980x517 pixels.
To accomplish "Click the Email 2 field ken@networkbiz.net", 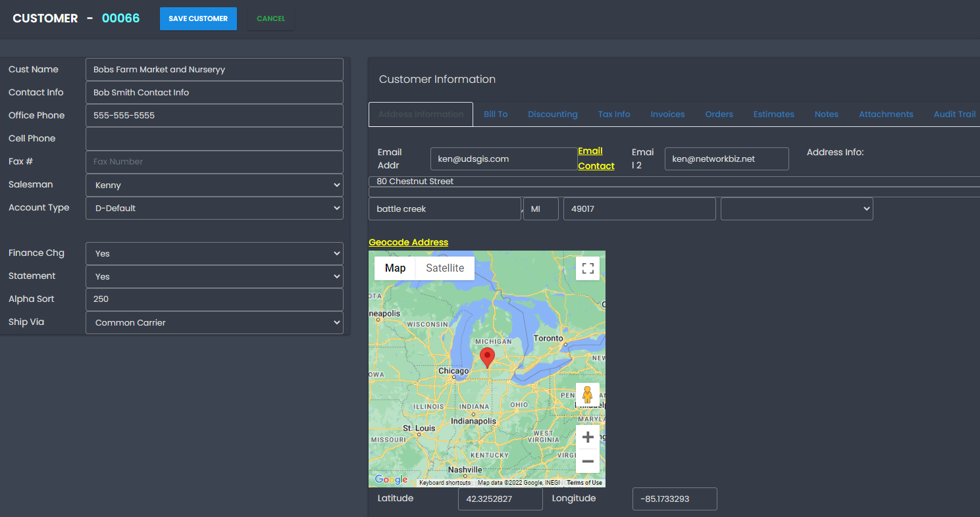I will click(x=727, y=159).
